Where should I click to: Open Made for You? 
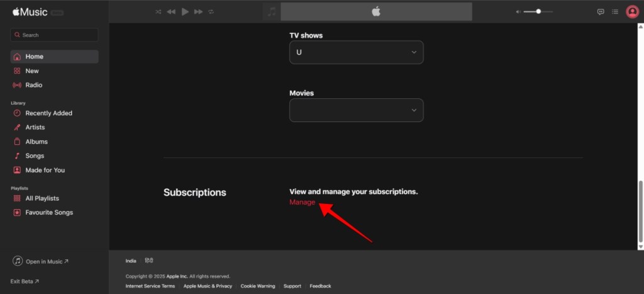(x=45, y=170)
